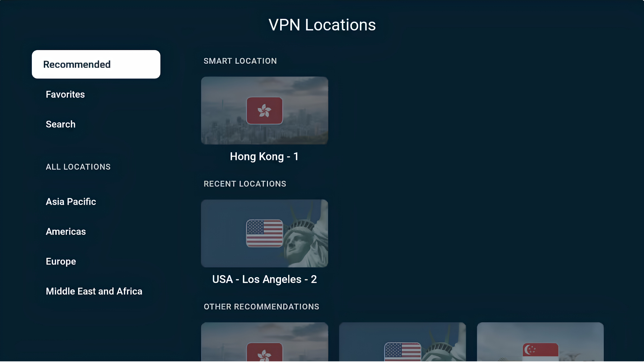Select the Recommended tab in sidebar
Viewport: 644px width, 362px height.
pos(96,64)
